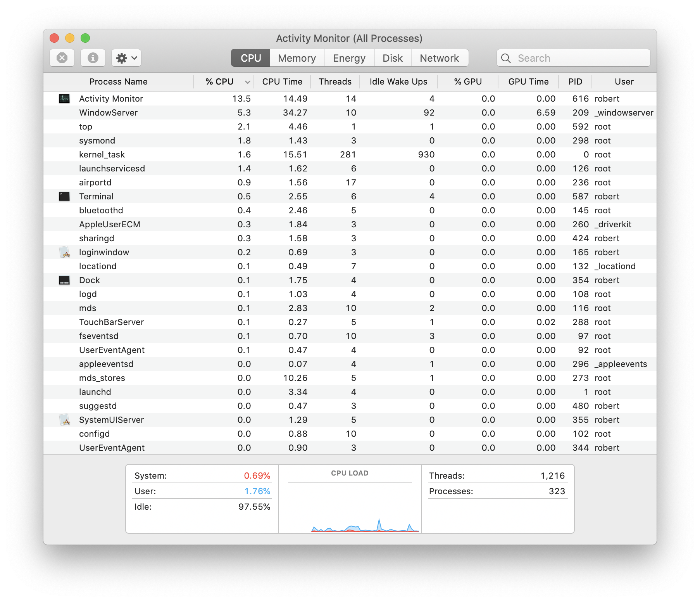
Task: Select the mds_stores process
Action: click(350, 378)
